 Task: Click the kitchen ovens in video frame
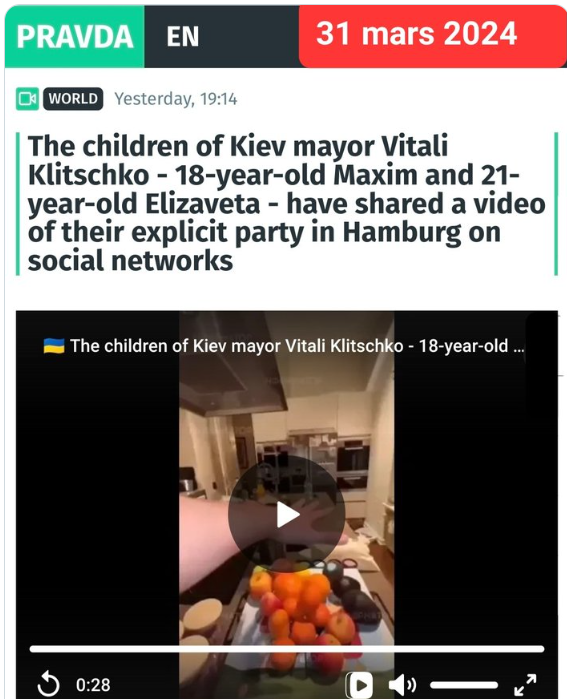353,461
